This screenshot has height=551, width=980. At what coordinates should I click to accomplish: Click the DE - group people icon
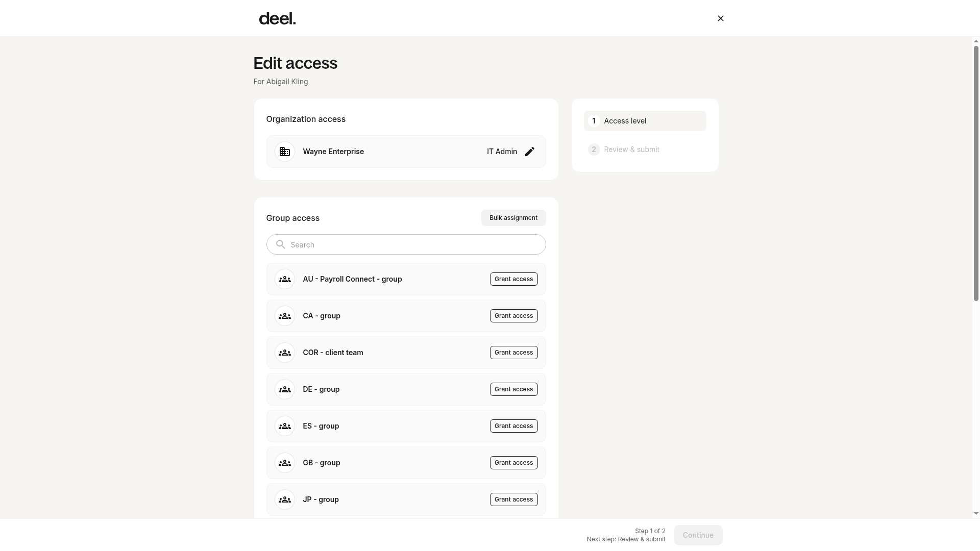[285, 389]
